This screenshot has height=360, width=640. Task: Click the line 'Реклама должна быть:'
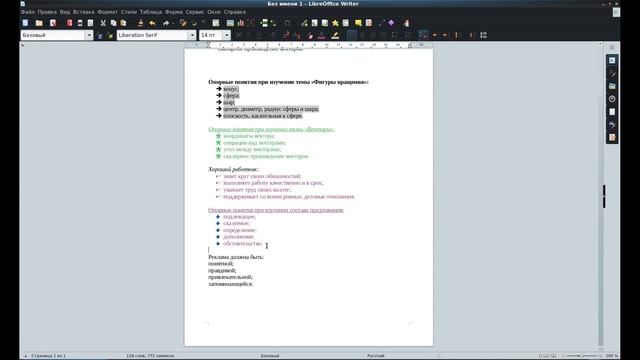click(236, 257)
